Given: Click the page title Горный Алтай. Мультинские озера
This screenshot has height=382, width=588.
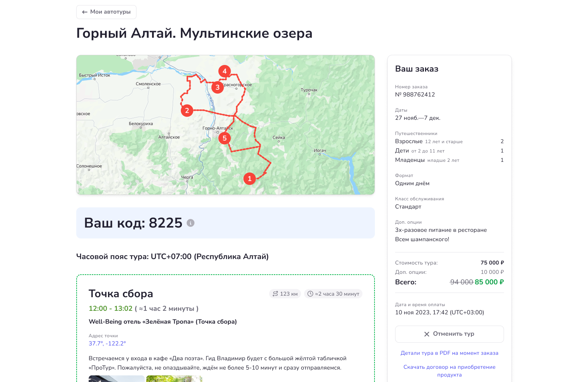Looking at the screenshot, I should pos(194,33).
